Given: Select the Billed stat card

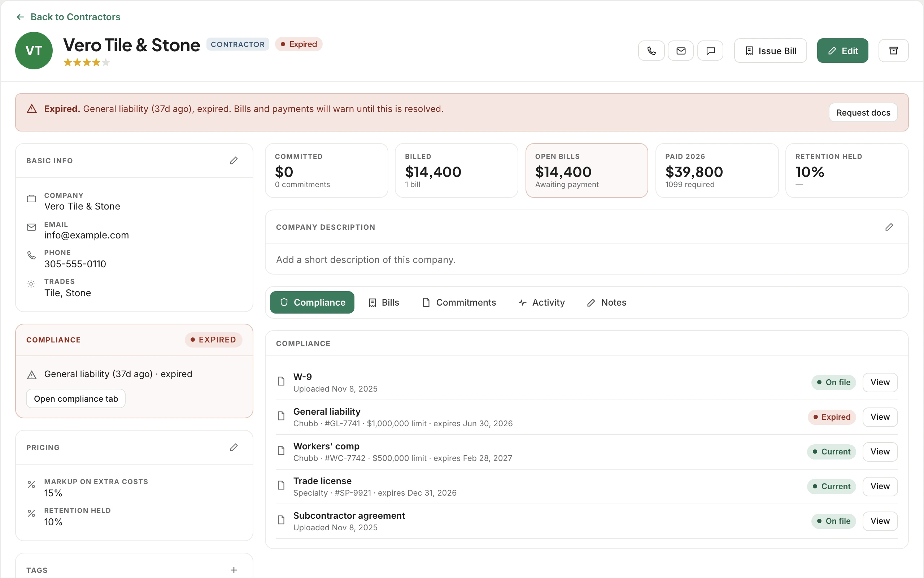Looking at the screenshot, I should click(456, 171).
